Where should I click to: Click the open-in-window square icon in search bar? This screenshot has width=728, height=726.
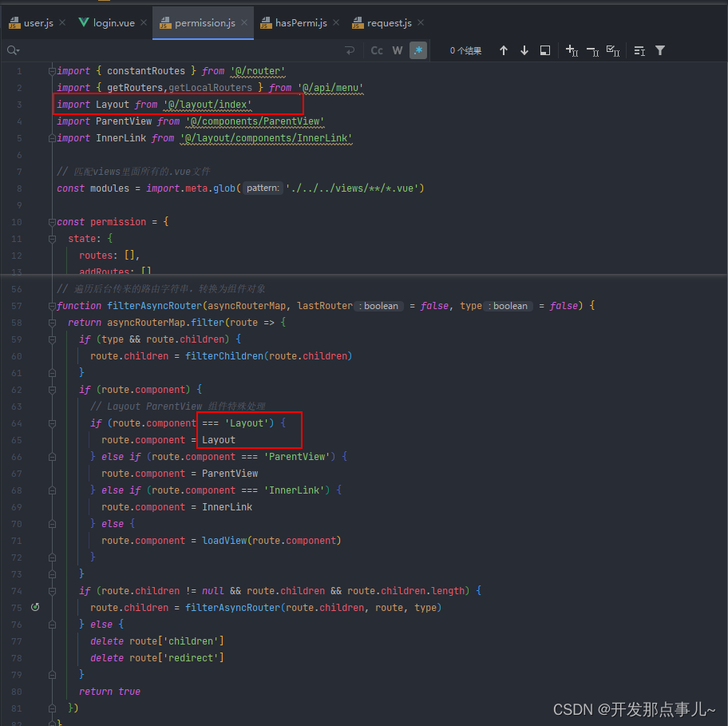click(545, 50)
